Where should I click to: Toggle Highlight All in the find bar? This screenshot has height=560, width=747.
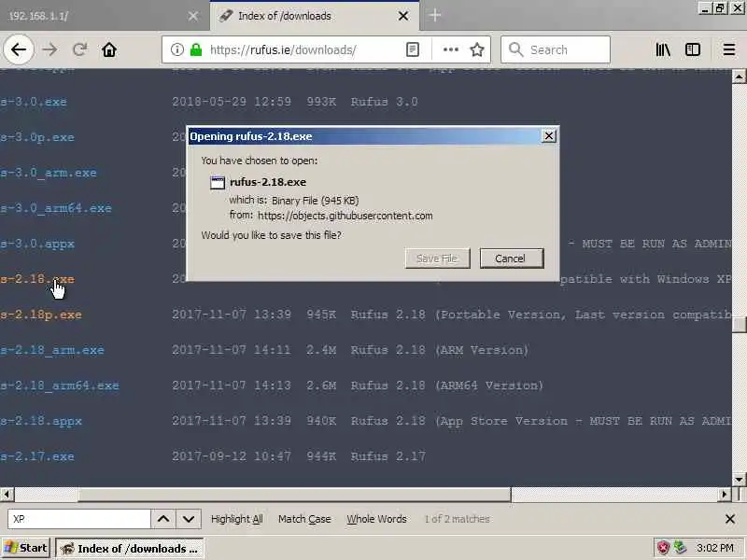coord(237,519)
